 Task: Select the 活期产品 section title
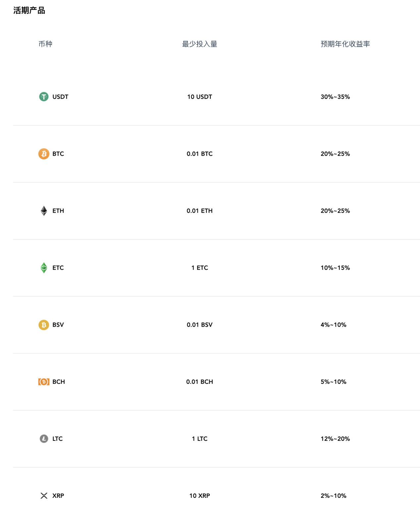click(29, 11)
